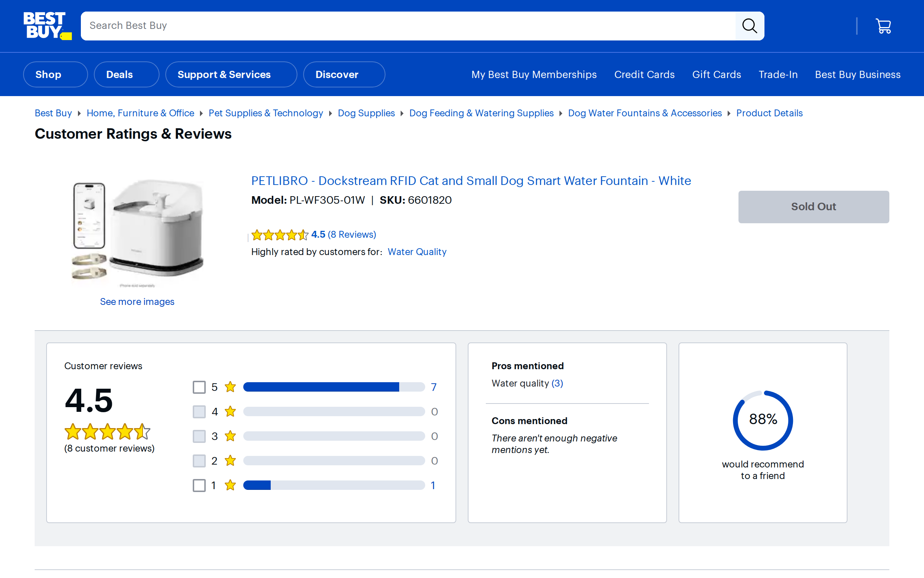Viewport: 924px width, 578px height.
Task: Click See more images
Action: (x=137, y=302)
